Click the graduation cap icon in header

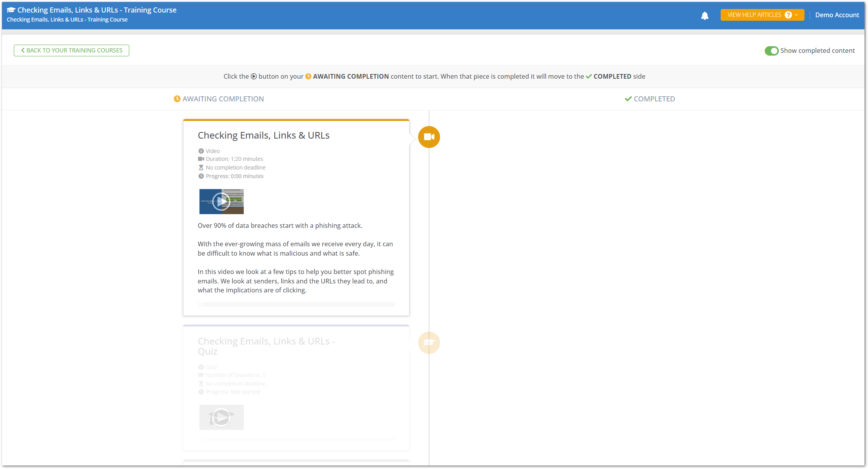[x=11, y=10]
